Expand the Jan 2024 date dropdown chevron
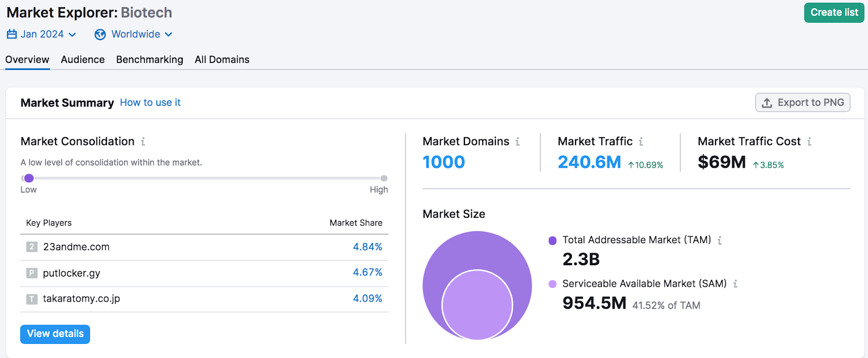868x358 pixels. click(72, 35)
